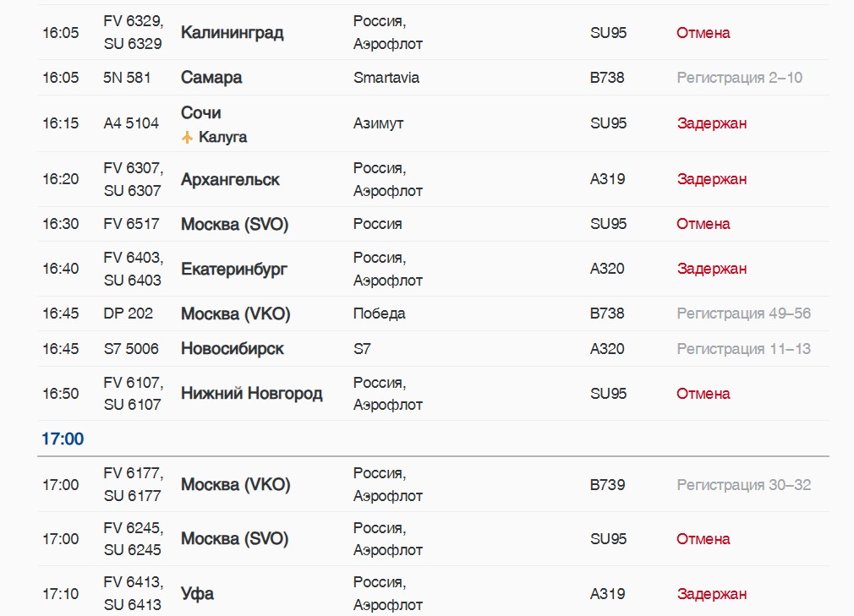
Task: Select the Самара flight destination
Action: (x=211, y=78)
